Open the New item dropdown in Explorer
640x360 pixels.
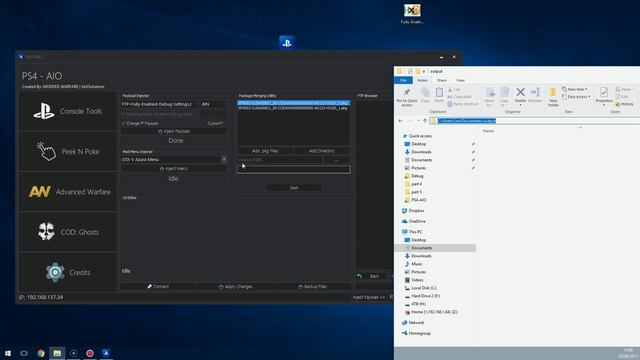pos(575,89)
